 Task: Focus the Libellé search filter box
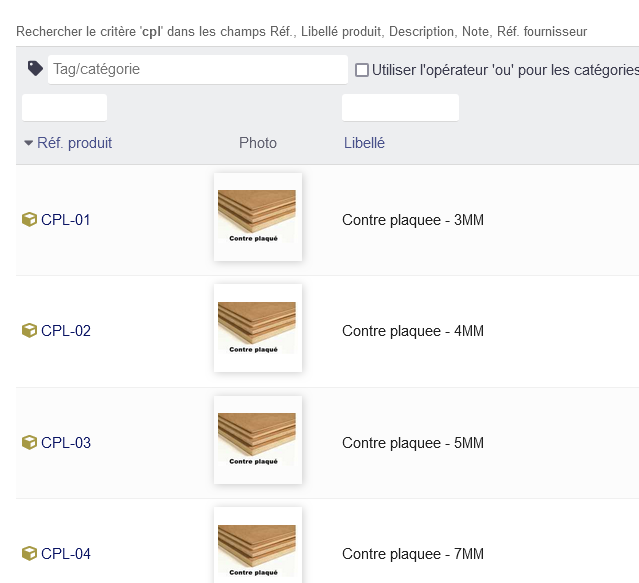coord(400,107)
